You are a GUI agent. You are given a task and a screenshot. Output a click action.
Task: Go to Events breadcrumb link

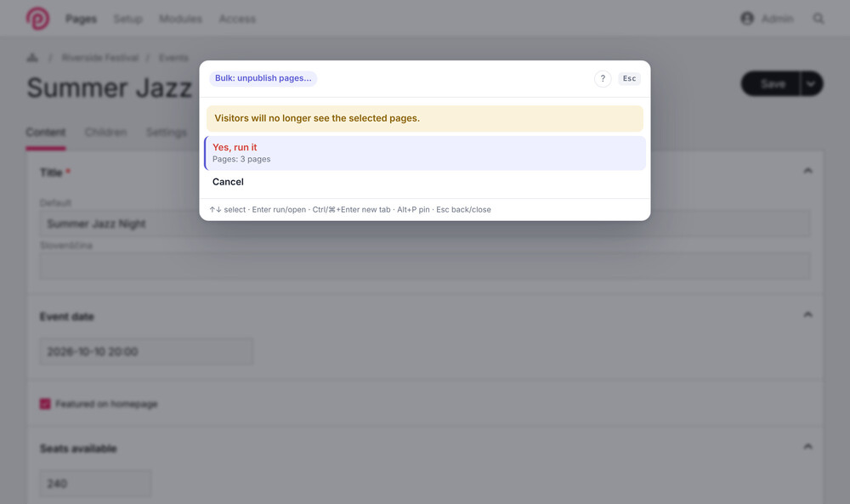click(x=173, y=58)
